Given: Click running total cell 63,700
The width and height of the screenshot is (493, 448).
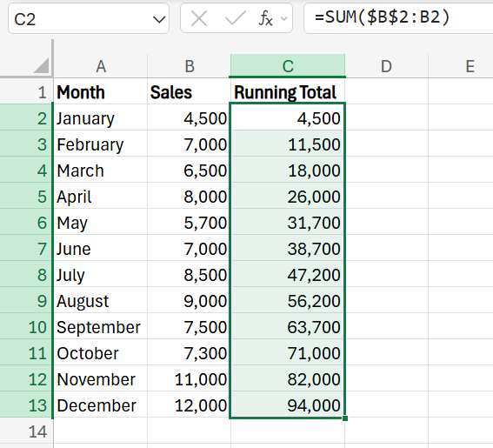Looking at the screenshot, I should (288, 327).
